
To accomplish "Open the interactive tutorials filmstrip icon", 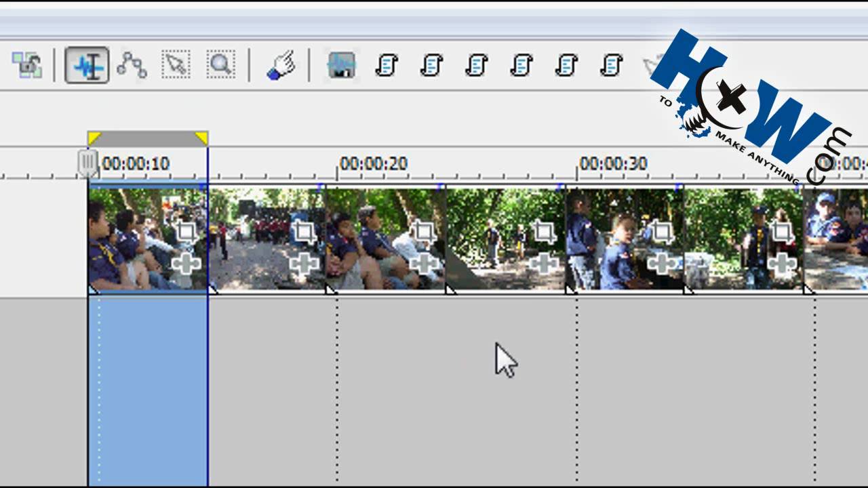I will coord(341,66).
